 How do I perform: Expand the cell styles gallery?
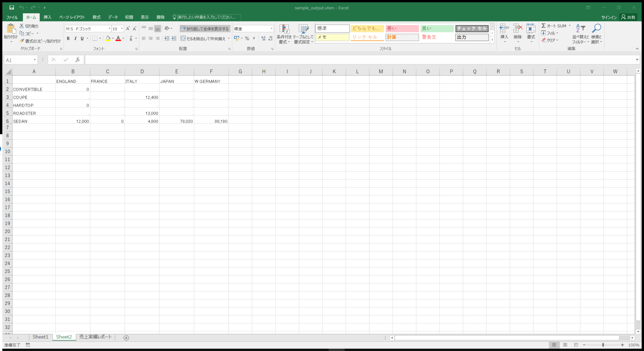coord(492,40)
